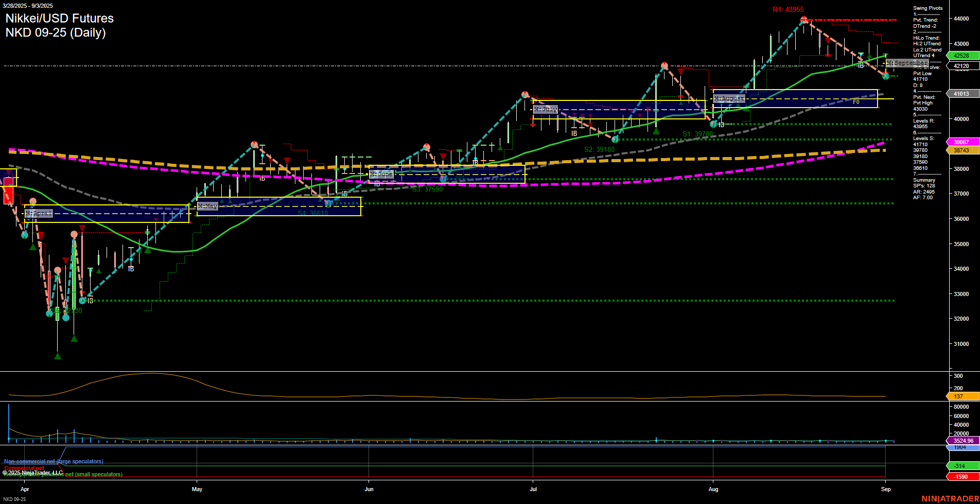Viewport: 980px width, 504px height.
Task: Click the gray 41013 pivot price tag
Action: [x=960, y=94]
